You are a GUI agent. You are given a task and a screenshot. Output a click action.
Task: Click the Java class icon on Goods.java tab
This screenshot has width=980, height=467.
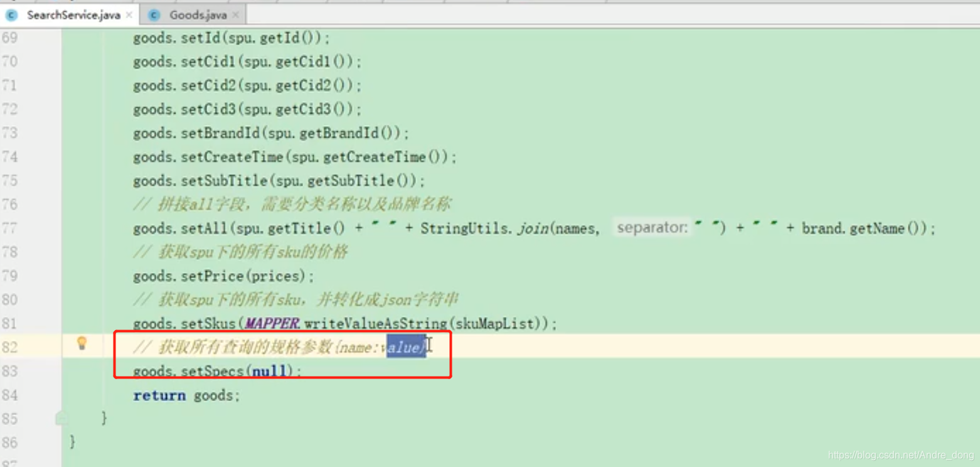click(154, 15)
